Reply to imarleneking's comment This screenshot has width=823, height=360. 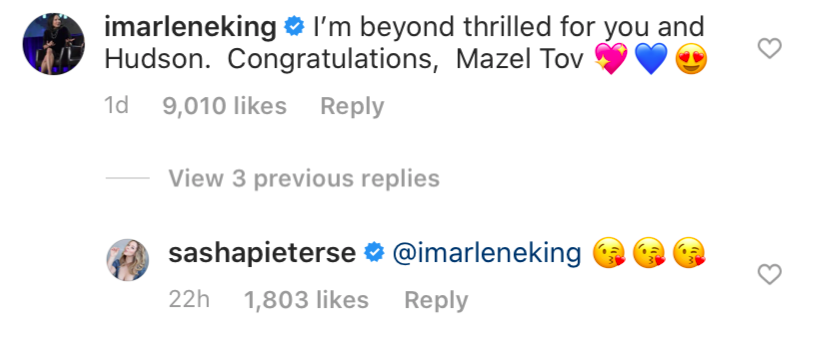(x=352, y=107)
